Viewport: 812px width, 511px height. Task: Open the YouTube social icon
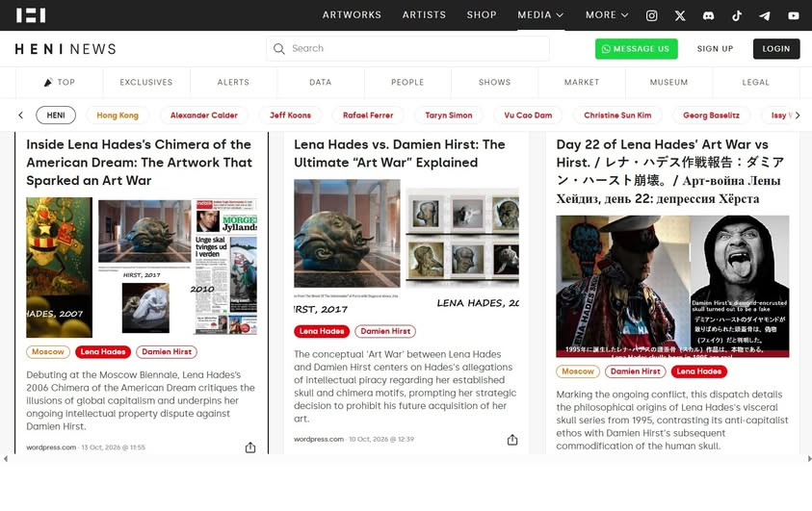tap(794, 15)
